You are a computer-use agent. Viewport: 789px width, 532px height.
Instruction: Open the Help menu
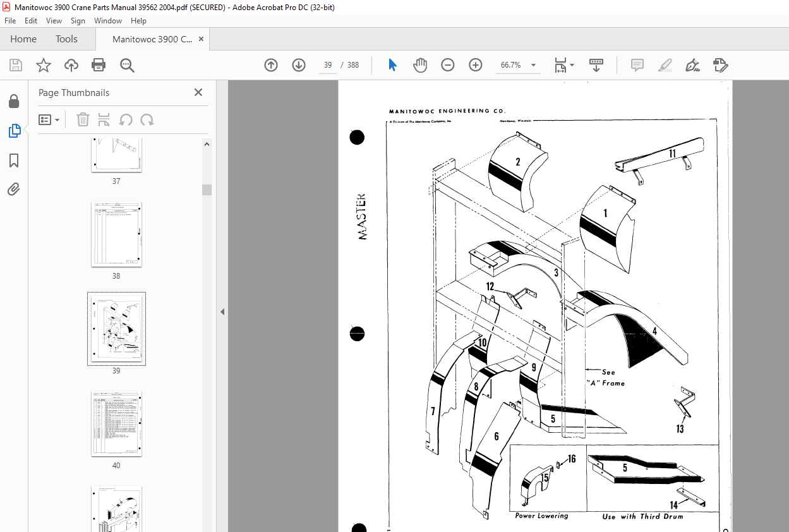(x=138, y=21)
